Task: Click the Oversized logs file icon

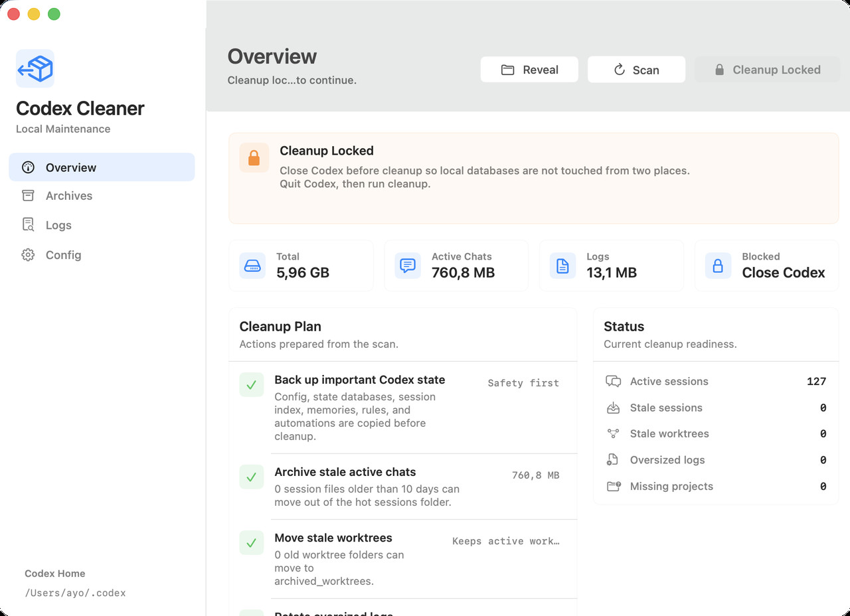Action: (614, 460)
